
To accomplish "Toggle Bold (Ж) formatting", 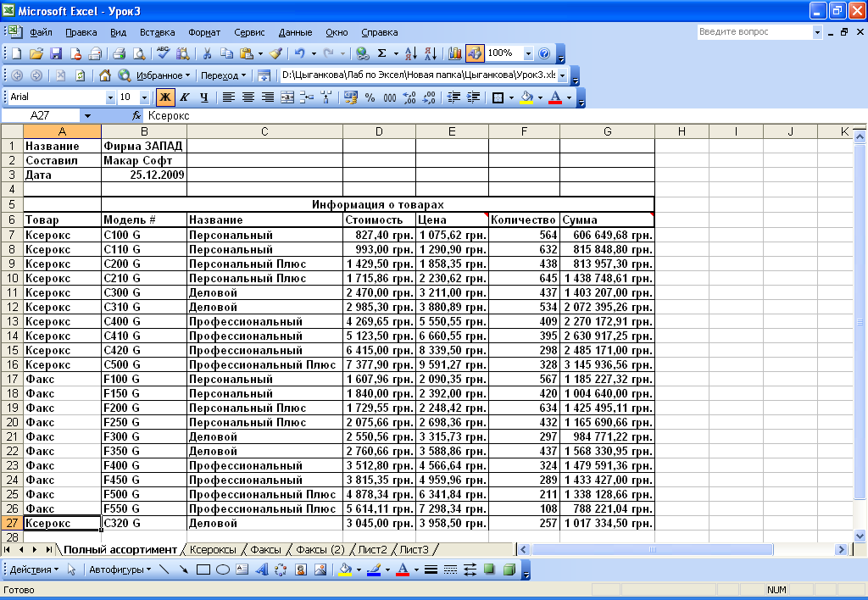I will 165,98.
